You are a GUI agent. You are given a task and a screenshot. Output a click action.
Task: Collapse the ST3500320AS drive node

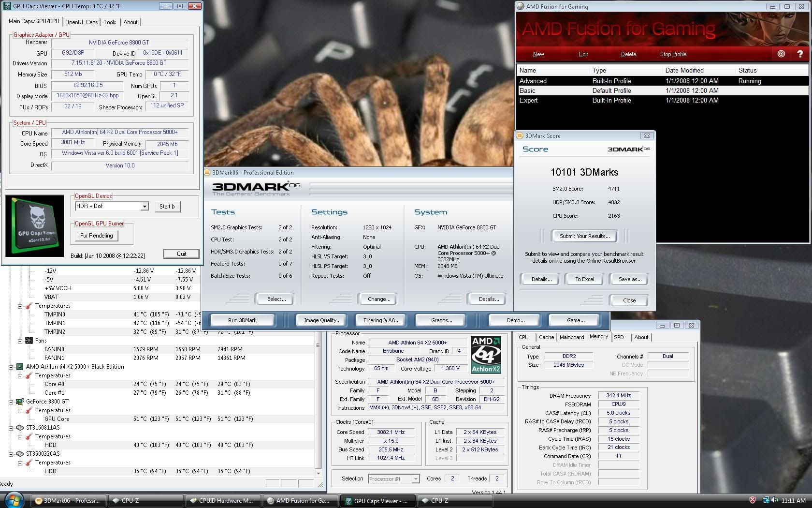point(11,454)
